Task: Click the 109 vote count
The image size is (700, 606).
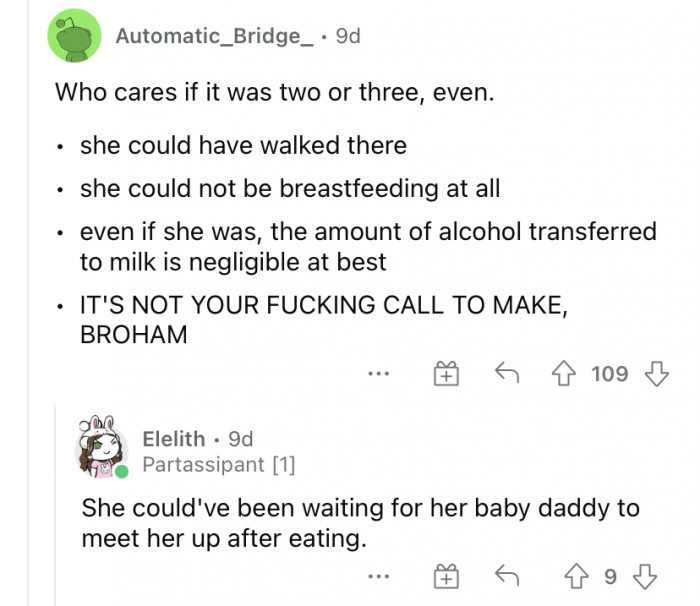Action: (610, 374)
